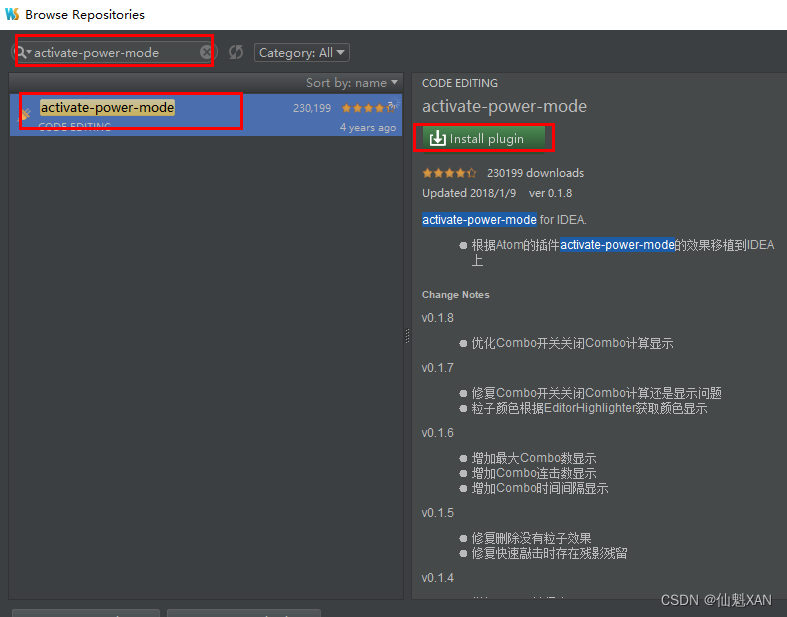Select activate-power-mode plugin in results list

pyautogui.click(x=206, y=115)
